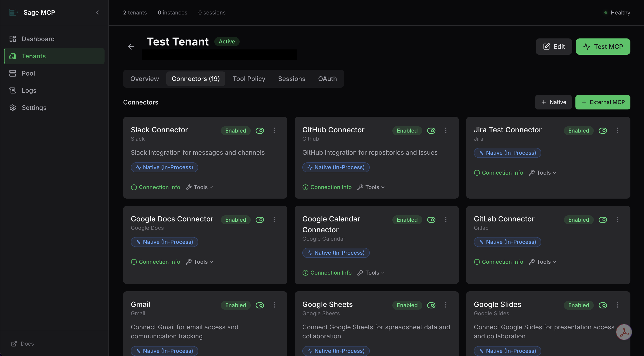Open the Google Calendar Connector options menu
This screenshot has height=356, width=644.
[x=446, y=220]
